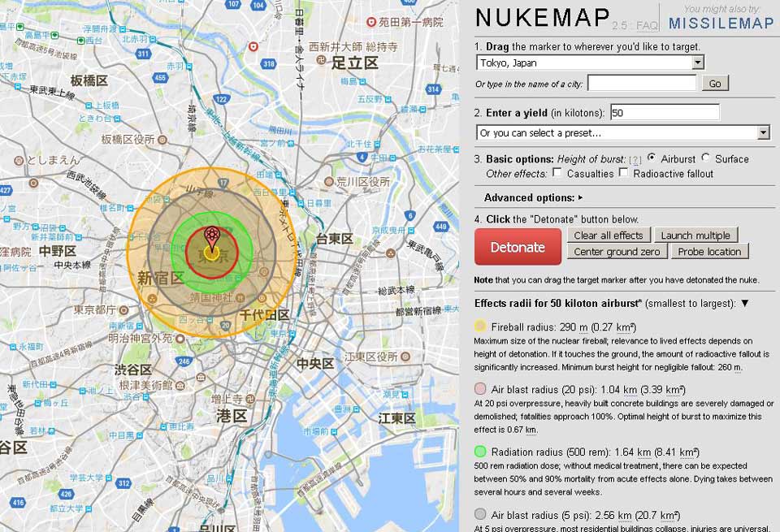780x532 pixels.
Task: Click the Probe location button
Action: click(709, 252)
